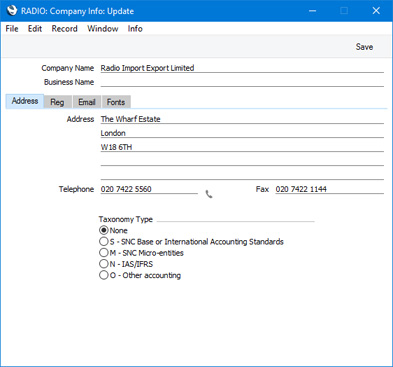Minimize the Company Info window
This screenshot has width=393, height=367.
pos(312,11)
